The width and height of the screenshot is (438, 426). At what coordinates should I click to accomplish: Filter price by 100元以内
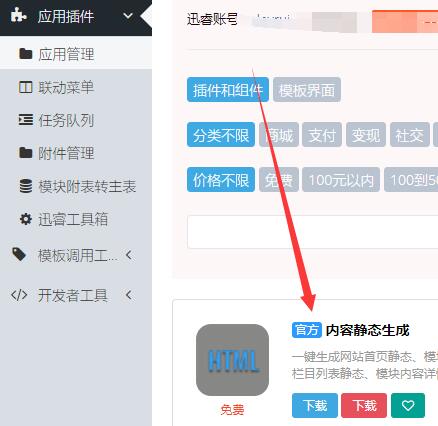[341, 180]
